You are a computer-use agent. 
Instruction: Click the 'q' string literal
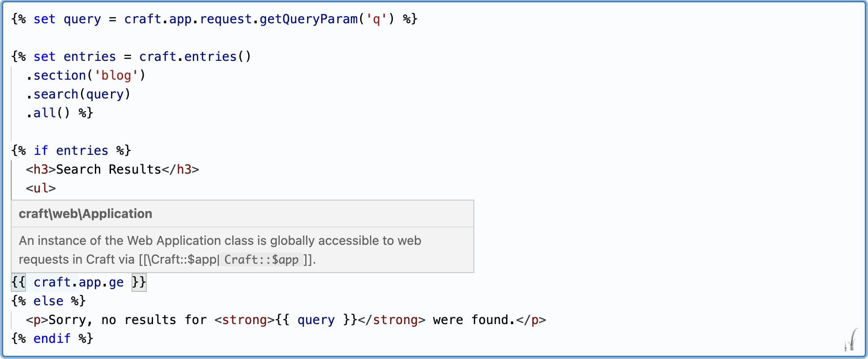click(377, 19)
